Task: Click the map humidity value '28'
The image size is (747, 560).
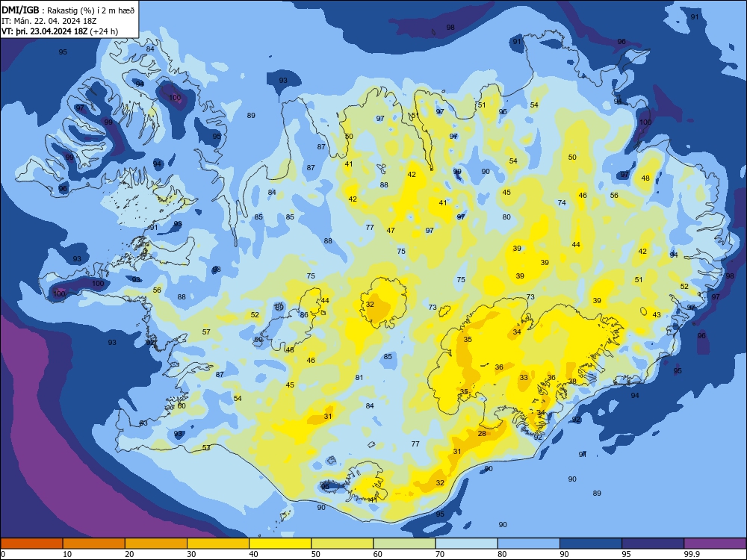Action: coord(482,433)
